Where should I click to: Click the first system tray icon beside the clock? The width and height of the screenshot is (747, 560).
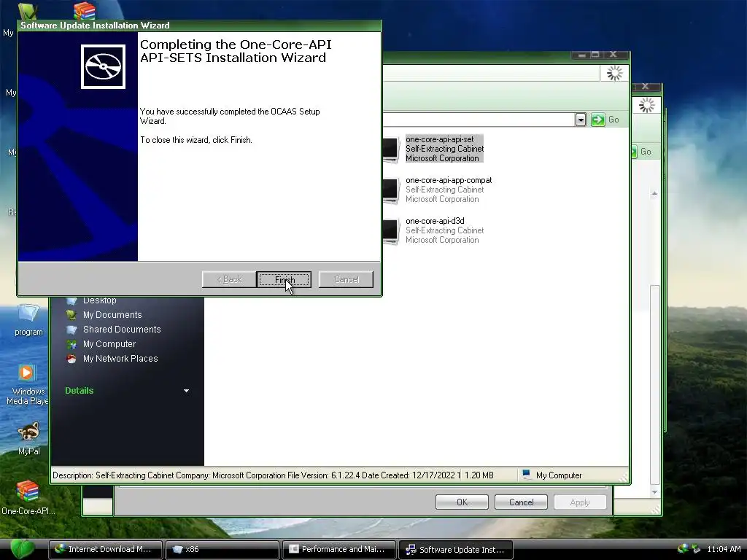coord(683,548)
